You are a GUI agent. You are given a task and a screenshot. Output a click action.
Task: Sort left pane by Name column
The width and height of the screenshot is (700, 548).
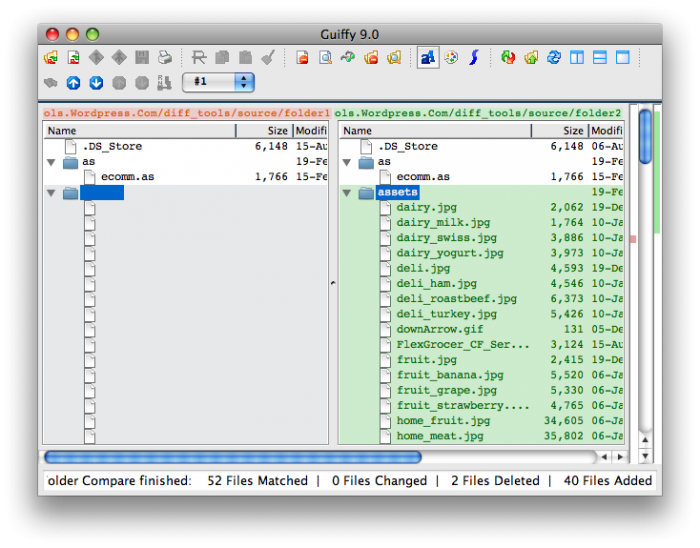[139, 131]
